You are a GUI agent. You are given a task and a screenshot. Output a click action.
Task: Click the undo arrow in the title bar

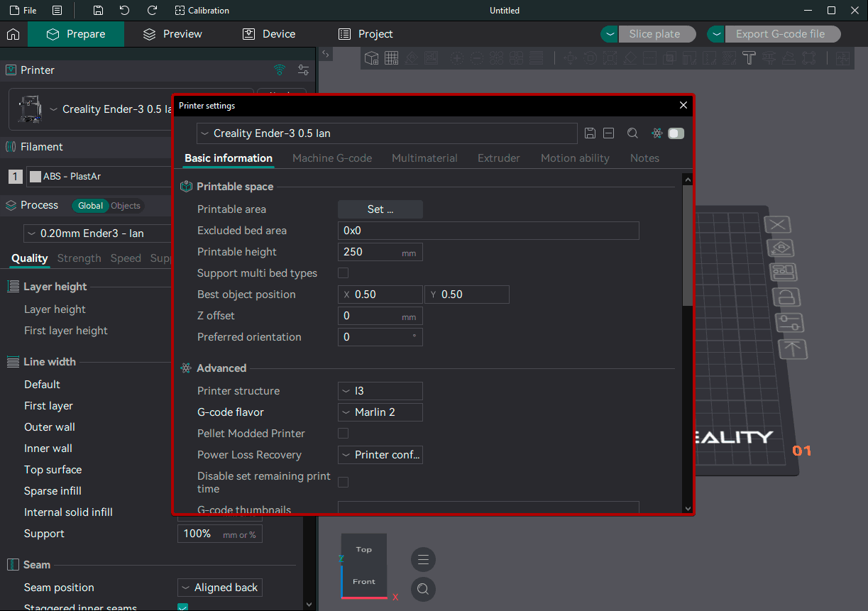pos(125,11)
